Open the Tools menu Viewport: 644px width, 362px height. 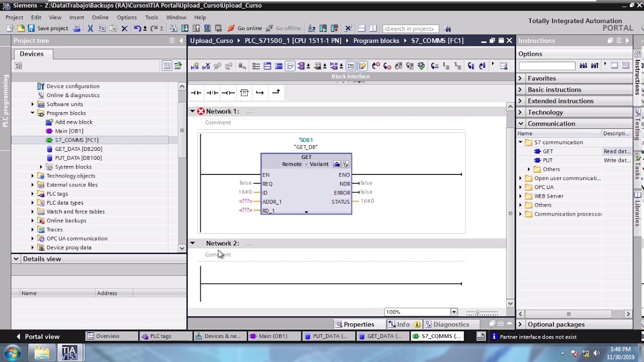pyautogui.click(x=151, y=17)
